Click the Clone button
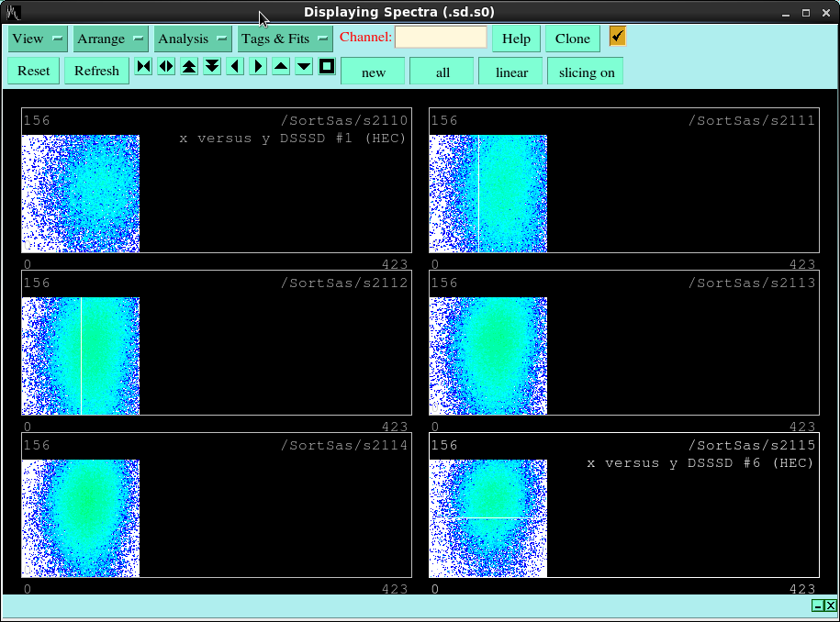Viewport: 840px width, 622px height. 572,39
